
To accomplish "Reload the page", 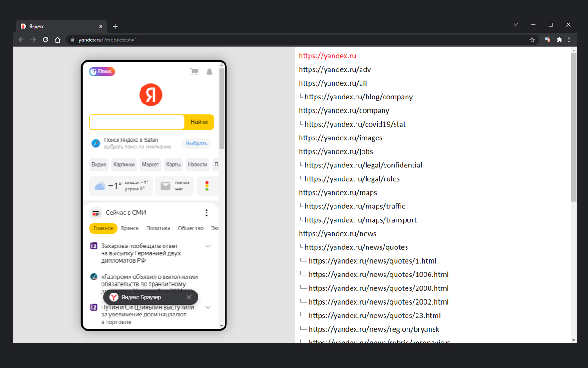I will click(x=45, y=40).
